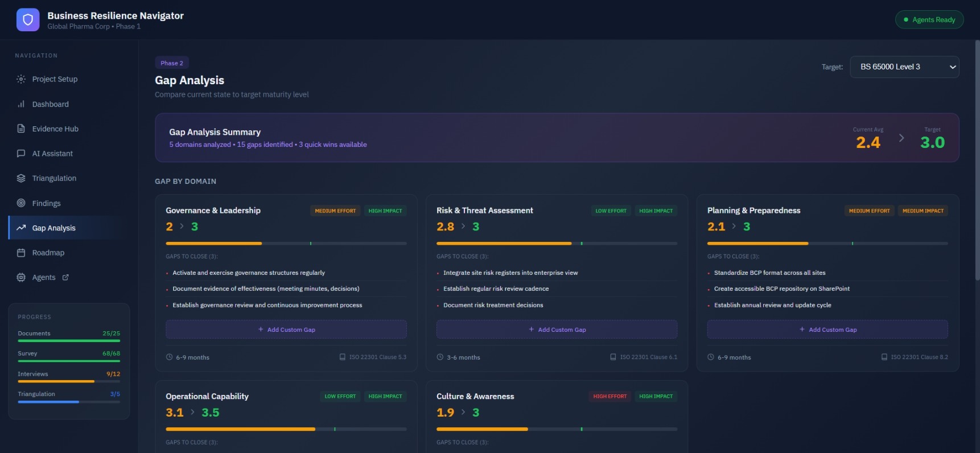The height and width of the screenshot is (453, 980).
Task: Click the Phase 2 badge
Action: (x=172, y=63)
